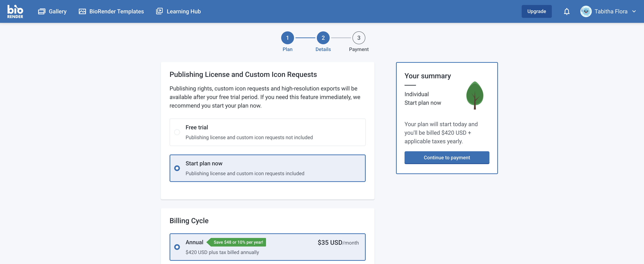Click the Save $48 per year badge
644x264 pixels.
(x=238, y=242)
